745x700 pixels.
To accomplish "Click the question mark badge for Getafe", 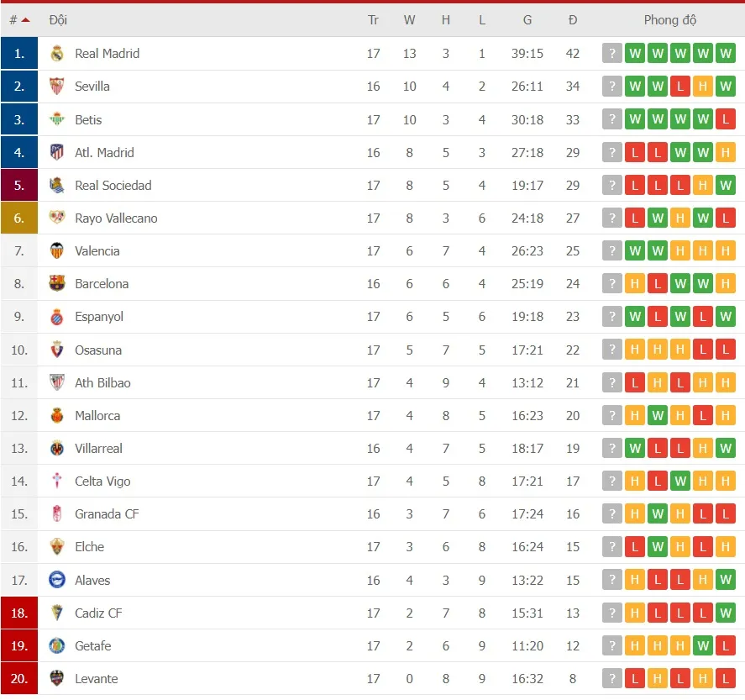I will tap(612, 645).
